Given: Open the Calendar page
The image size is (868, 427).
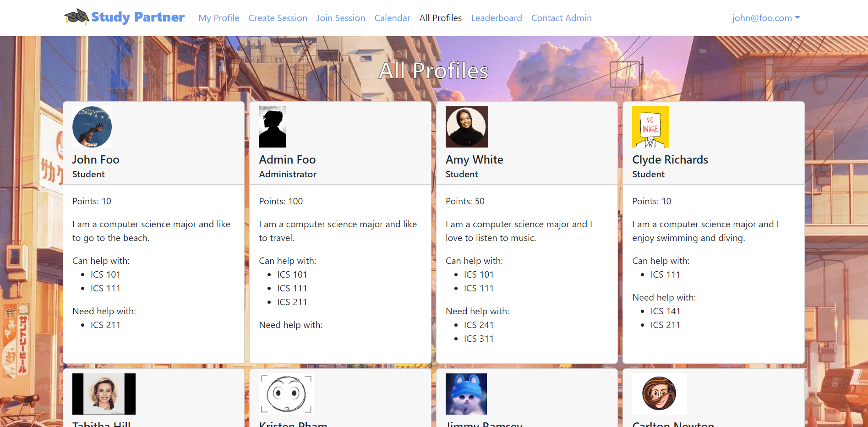Looking at the screenshot, I should tap(392, 18).
